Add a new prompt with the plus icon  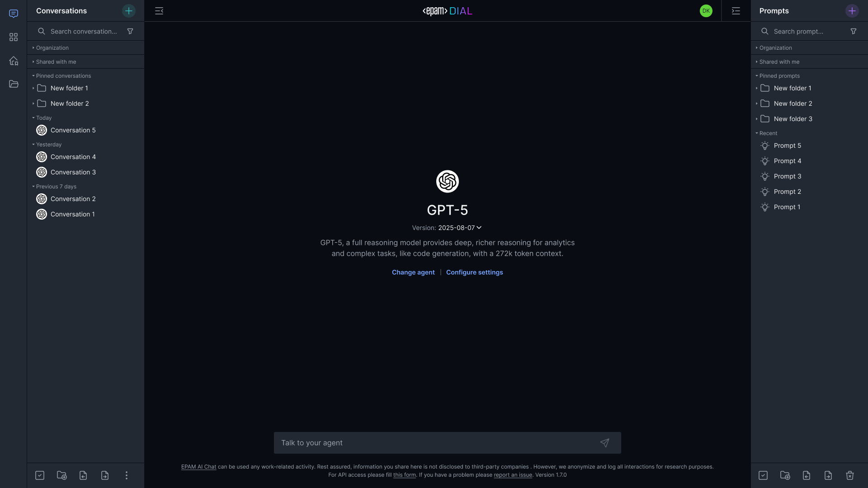(x=852, y=11)
